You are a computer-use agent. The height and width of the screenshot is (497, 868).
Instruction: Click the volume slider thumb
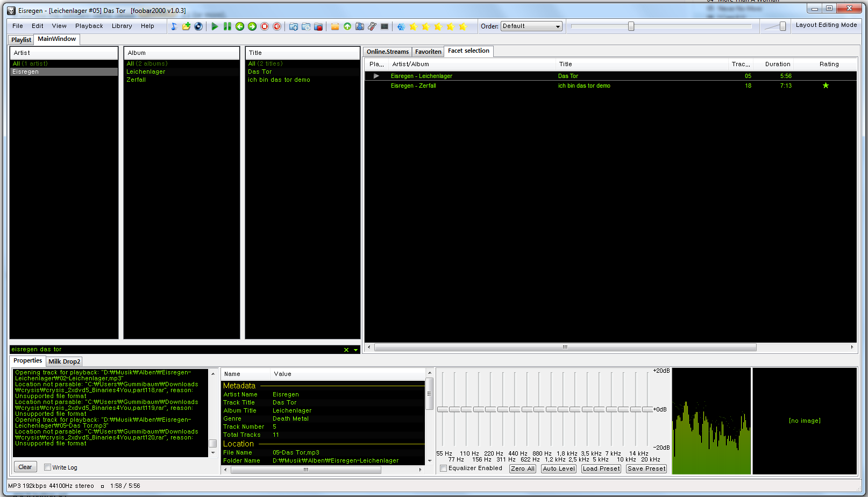(782, 26)
